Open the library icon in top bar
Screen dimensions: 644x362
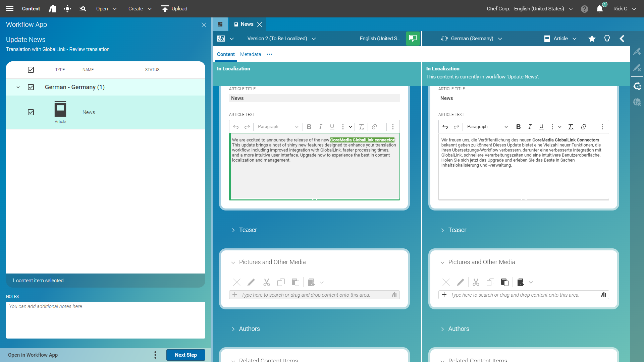coord(52,9)
